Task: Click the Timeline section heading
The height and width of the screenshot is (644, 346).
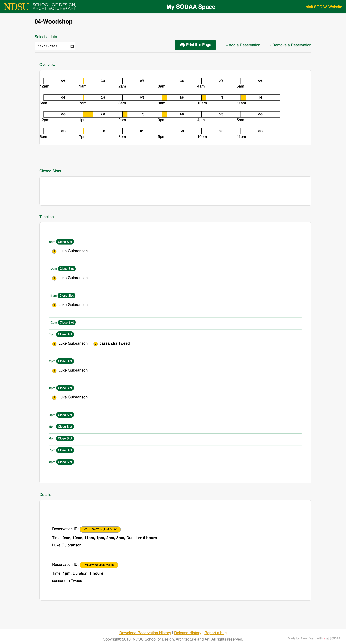Action: (x=46, y=217)
